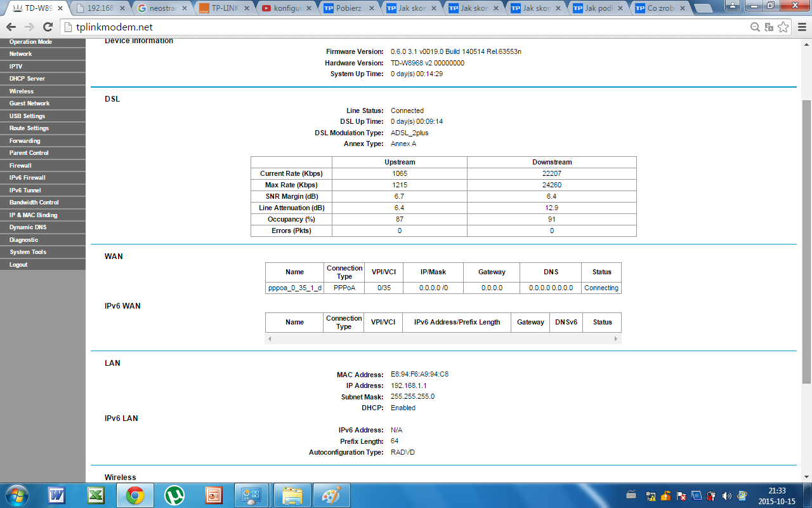Open Paint from the taskbar
This screenshot has width=812, height=508.
[x=331, y=495]
